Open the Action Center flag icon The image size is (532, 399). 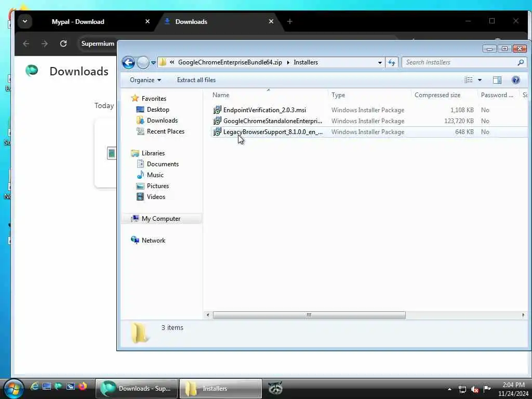click(x=487, y=389)
